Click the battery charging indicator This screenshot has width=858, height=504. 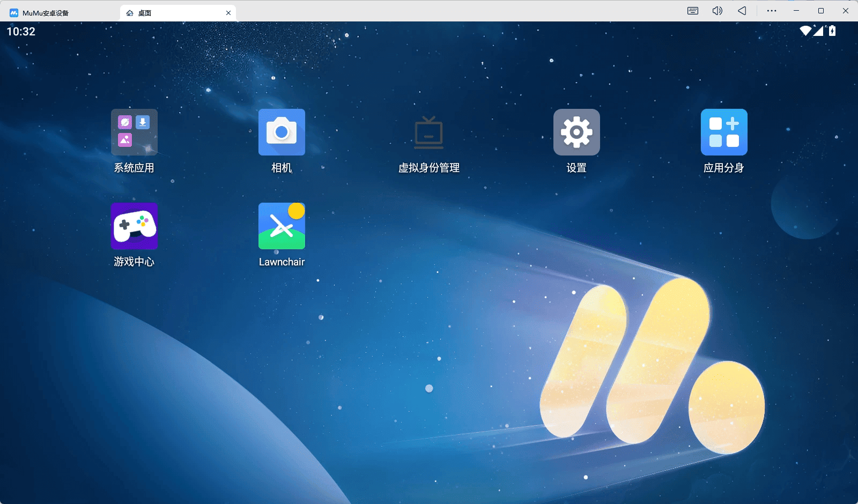[831, 31]
